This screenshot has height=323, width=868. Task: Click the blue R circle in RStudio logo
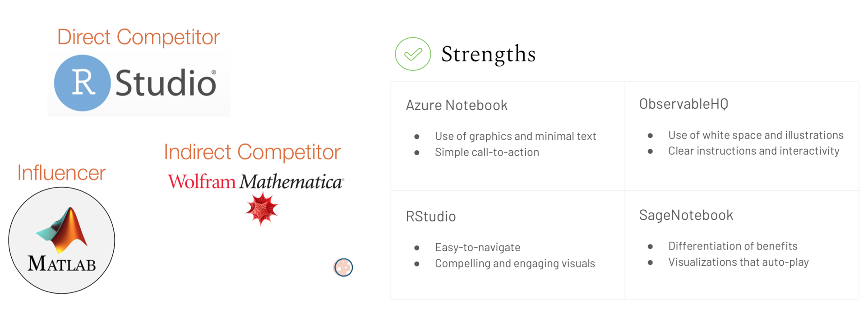(x=82, y=83)
